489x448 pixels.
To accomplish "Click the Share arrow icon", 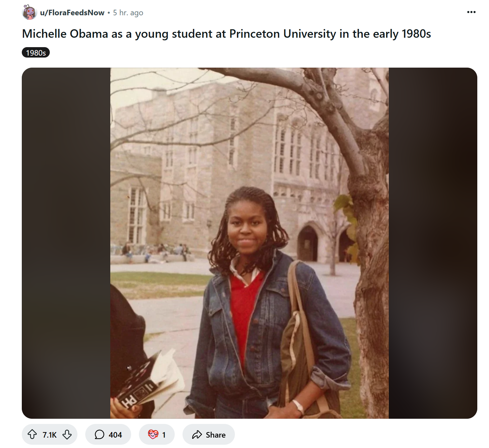I will pyautogui.click(x=197, y=435).
